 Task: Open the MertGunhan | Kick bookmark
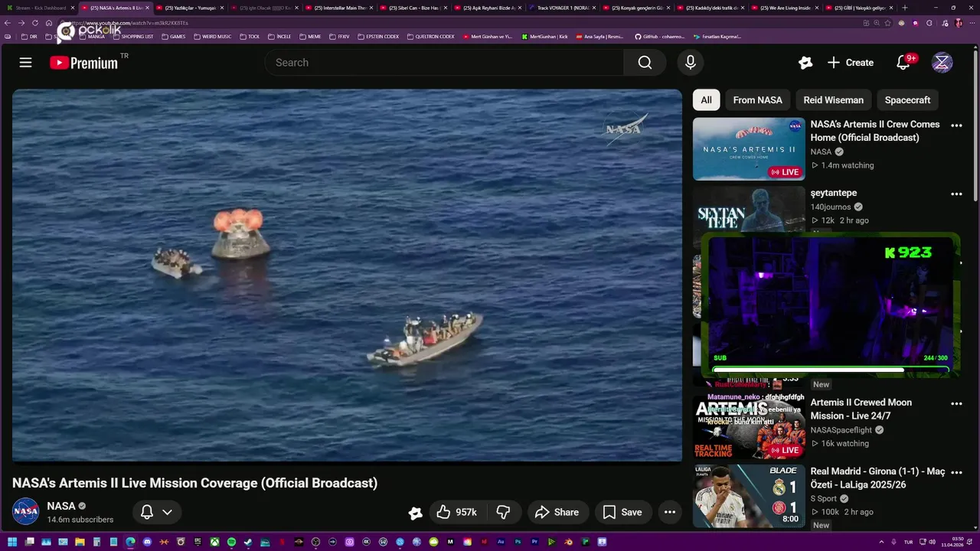pyautogui.click(x=544, y=36)
